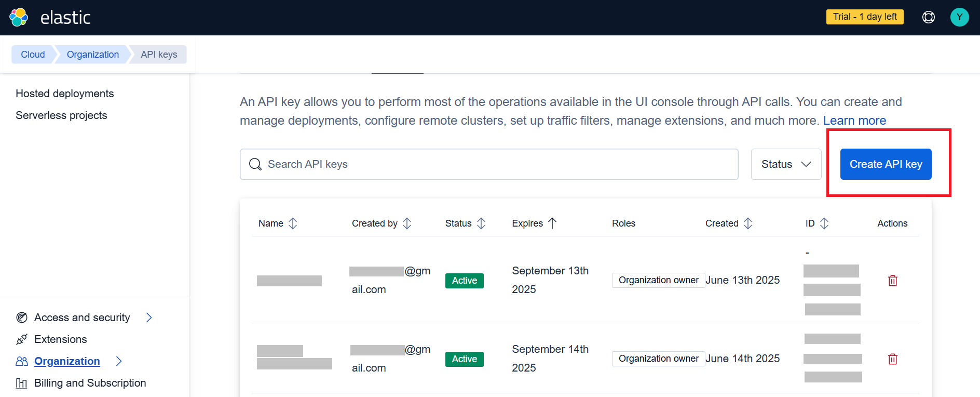This screenshot has height=397, width=980.
Task: Open Serverless projects
Action: click(x=61, y=115)
